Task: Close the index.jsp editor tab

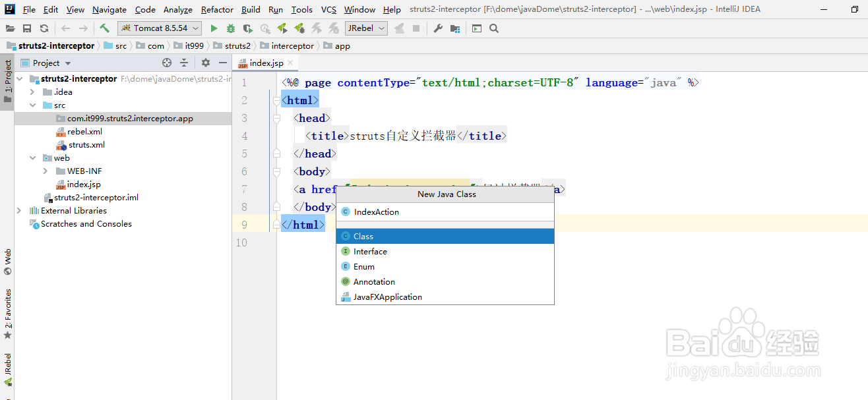Action: coord(291,63)
